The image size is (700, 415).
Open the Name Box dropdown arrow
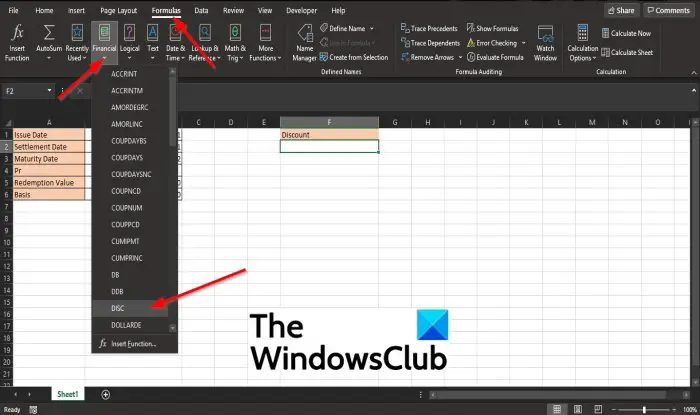[x=50, y=91]
